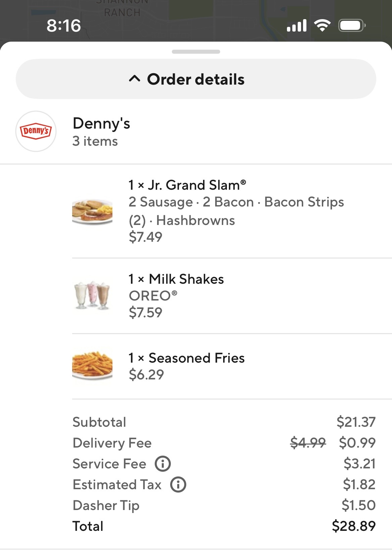Image resolution: width=392 pixels, height=553 pixels.
Task: Tap the Milk Shakes item image
Action: click(x=92, y=295)
